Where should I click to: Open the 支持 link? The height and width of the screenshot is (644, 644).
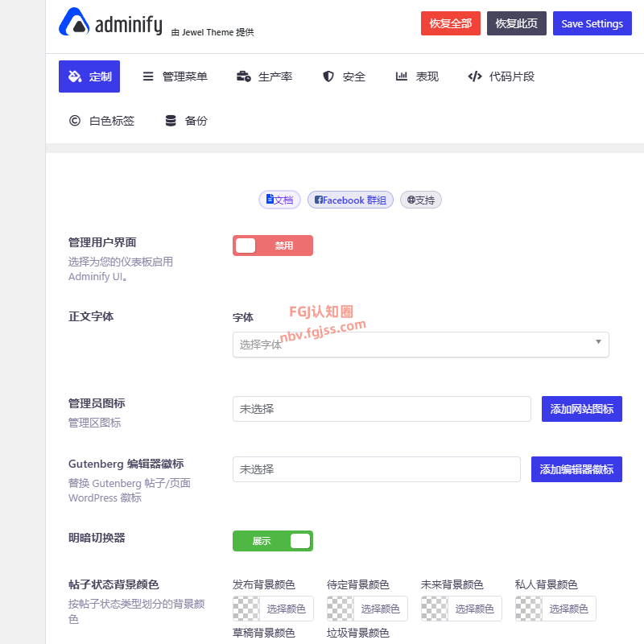(x=421, y=200)
